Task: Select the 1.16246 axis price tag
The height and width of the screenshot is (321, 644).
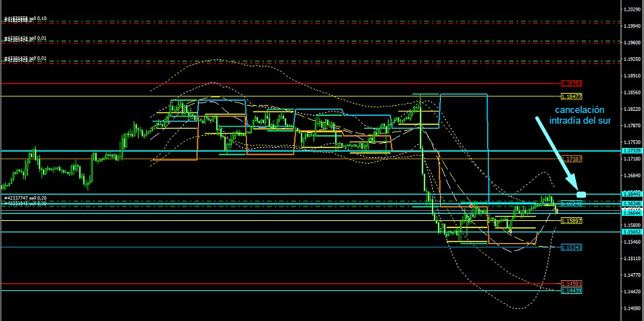Action: (x=633, y=204)
